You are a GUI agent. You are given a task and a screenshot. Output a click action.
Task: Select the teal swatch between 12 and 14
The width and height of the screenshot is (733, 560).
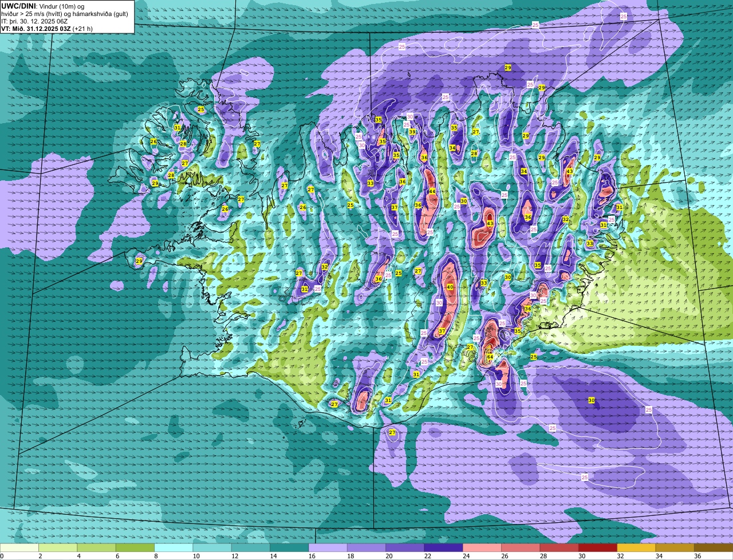[251, 548]
